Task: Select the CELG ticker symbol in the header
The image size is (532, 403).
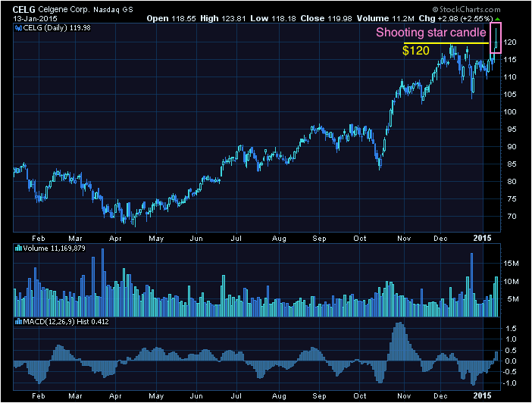Action: (24, 10)
